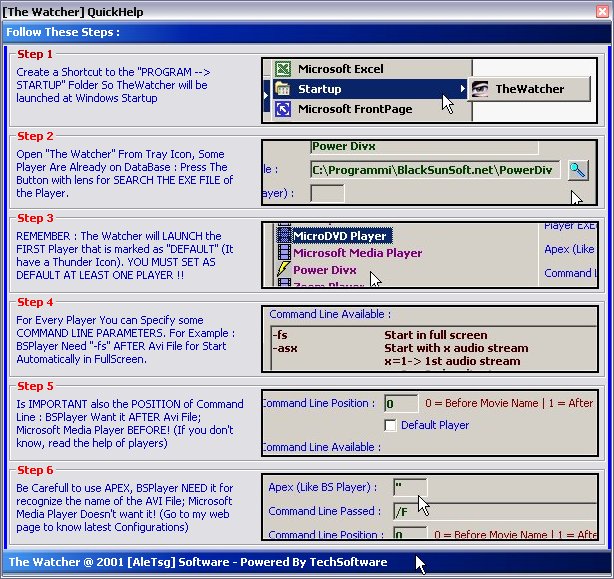Open the Startup submenu arrow
This screenshot has height=579, width=614.
tap(462, 89)
